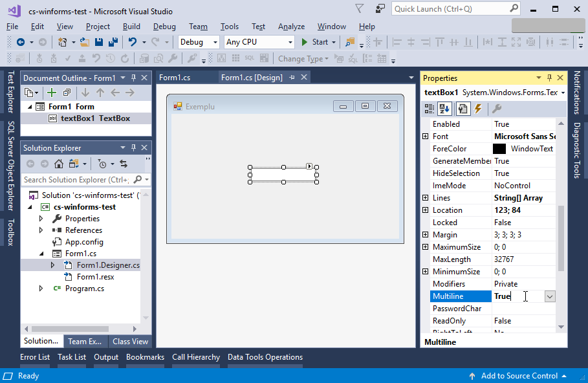Open the textBox1 object selector dropdown

pyautogui.click(x=563, y=93)
